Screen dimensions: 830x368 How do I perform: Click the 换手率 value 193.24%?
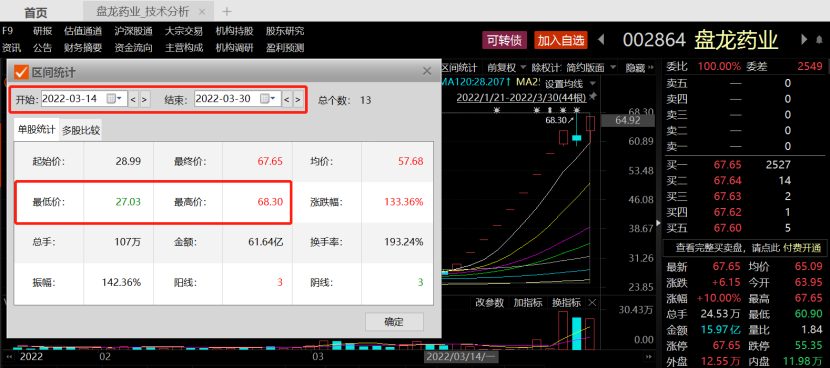coord(403,242)
